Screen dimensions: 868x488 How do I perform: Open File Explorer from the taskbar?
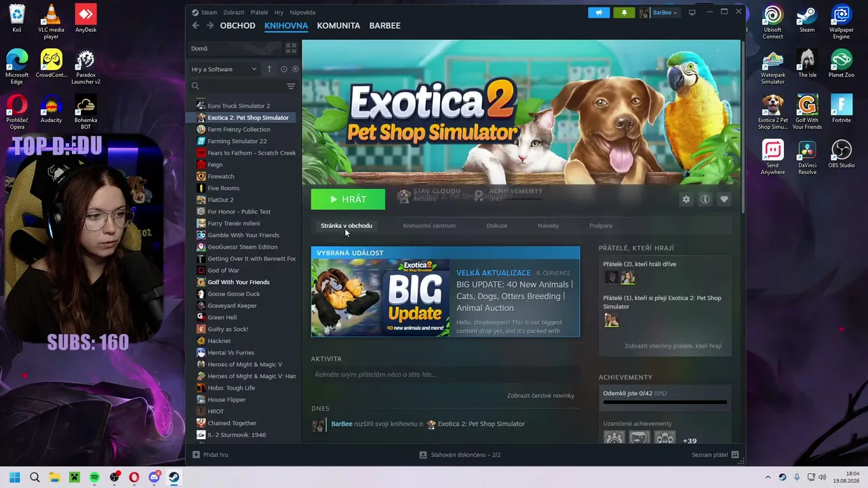[x=54, y=477]
